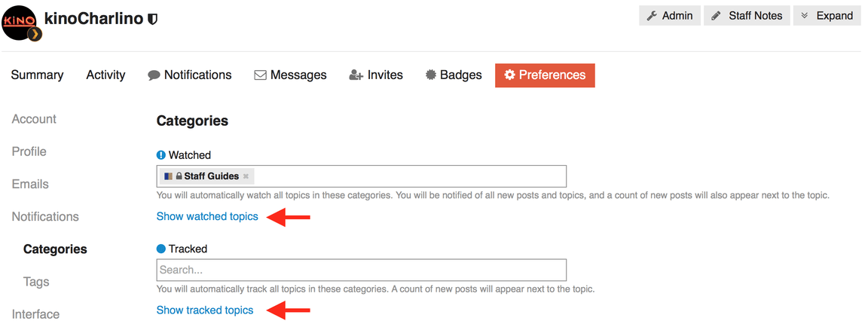The width and height of the screenshot is (868, 327).
Task: Go to Interface preferences section
Action: click(35, 314)
